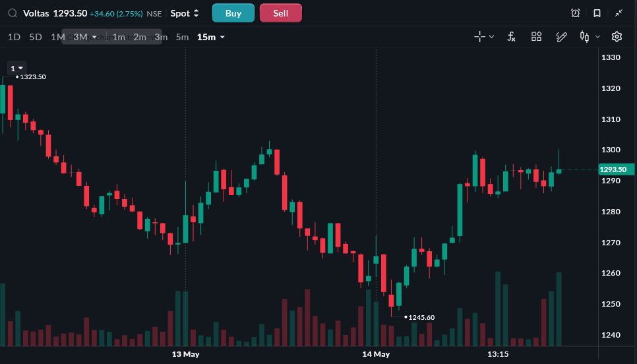Switch to the 5D range tab

coord(36,37)
